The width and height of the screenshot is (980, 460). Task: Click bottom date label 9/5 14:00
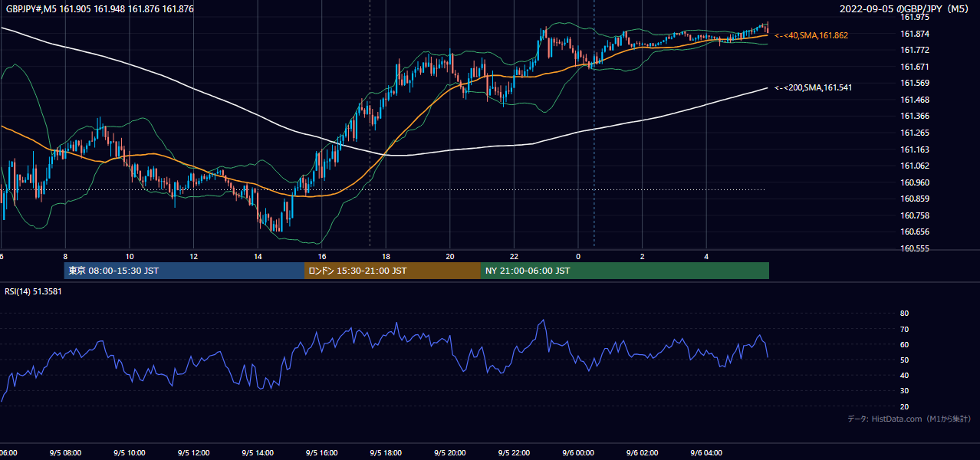click(x=258, y=453)
